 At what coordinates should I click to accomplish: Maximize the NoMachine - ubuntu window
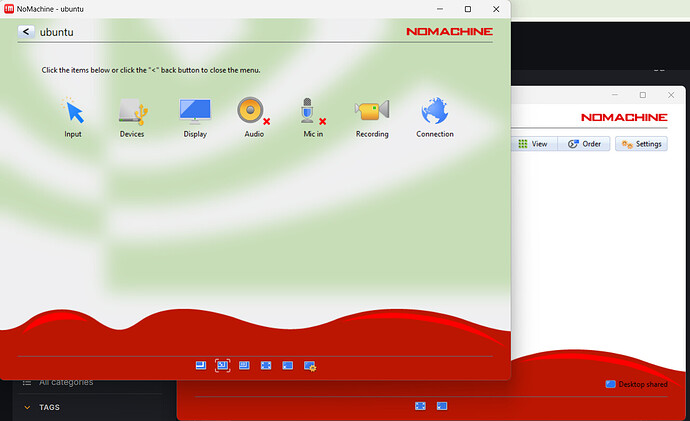(x=468, y=9)
